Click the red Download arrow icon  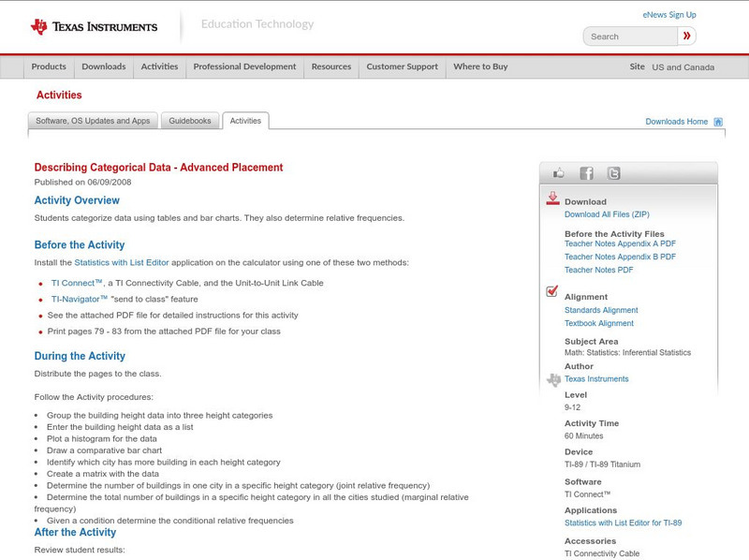click(552, 199)
